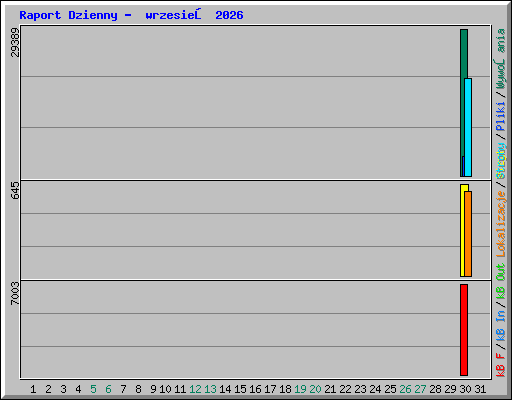Select the orange Lokalizacje bar
The image size is (512, 400).
tap(468, 234)
